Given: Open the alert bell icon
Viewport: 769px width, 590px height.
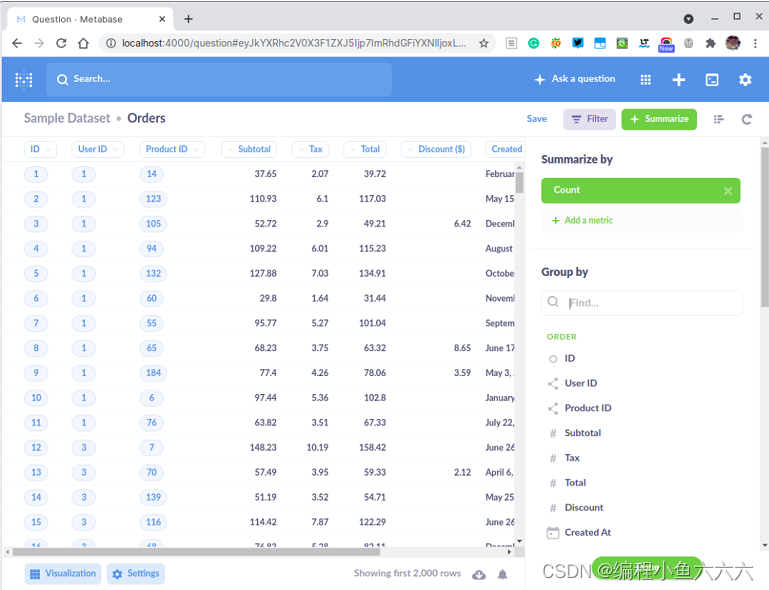Looking at the screenshot, I should 503,575.
